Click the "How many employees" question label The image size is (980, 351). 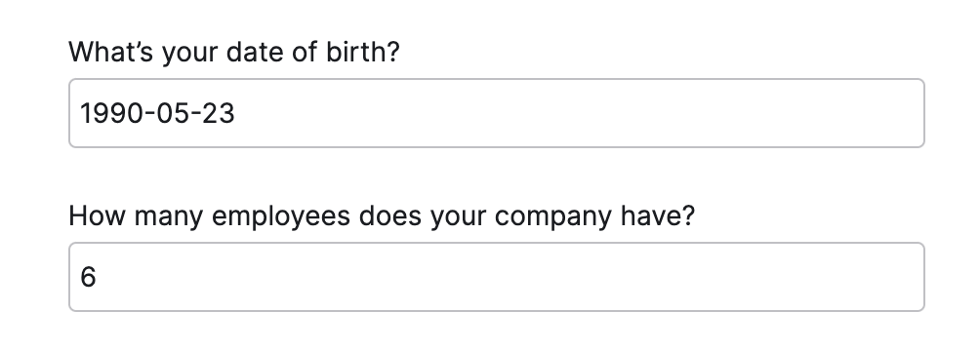(x=382, y=216)
